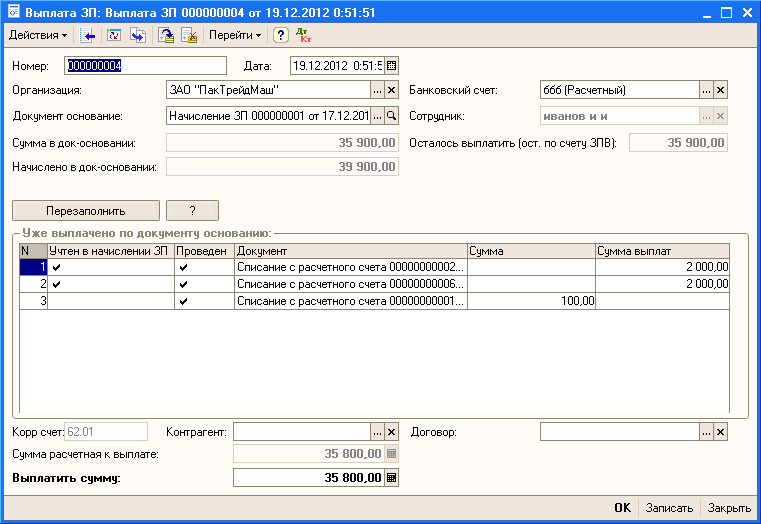
Task: Toggle Учтен в начислении ЗП checkmark in row 1
Action: tap(57, 267)
